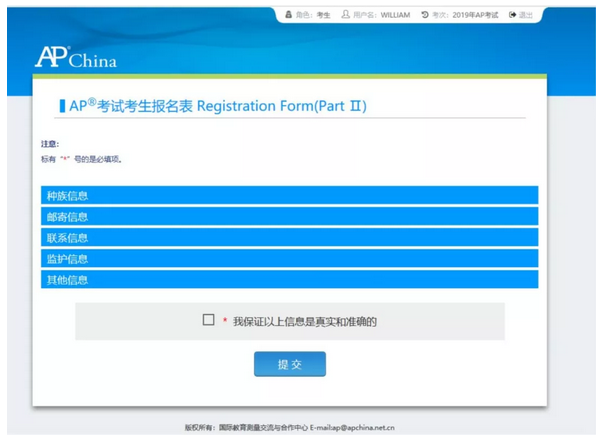Screen dimensions: 599x444
Task: Expand the 监护信息 section
Action: (290, 258)
